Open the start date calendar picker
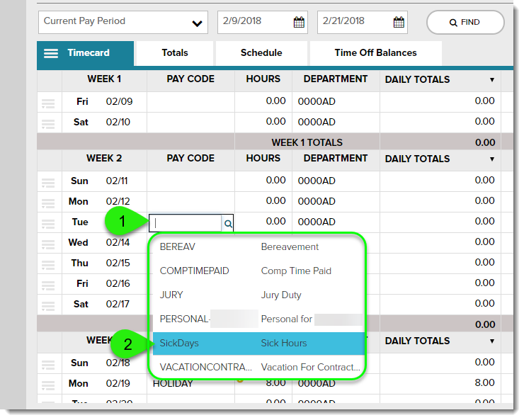 (x=299, y=23)
